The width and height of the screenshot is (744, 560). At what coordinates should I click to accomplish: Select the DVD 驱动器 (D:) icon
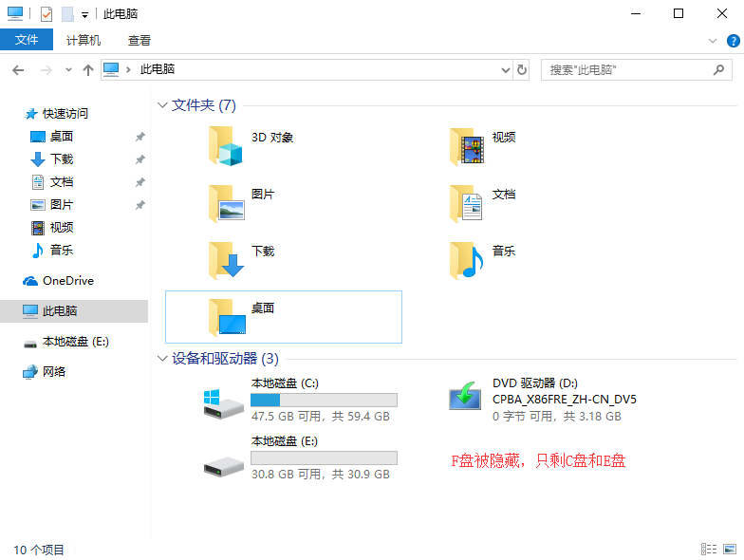coord(465,397)
